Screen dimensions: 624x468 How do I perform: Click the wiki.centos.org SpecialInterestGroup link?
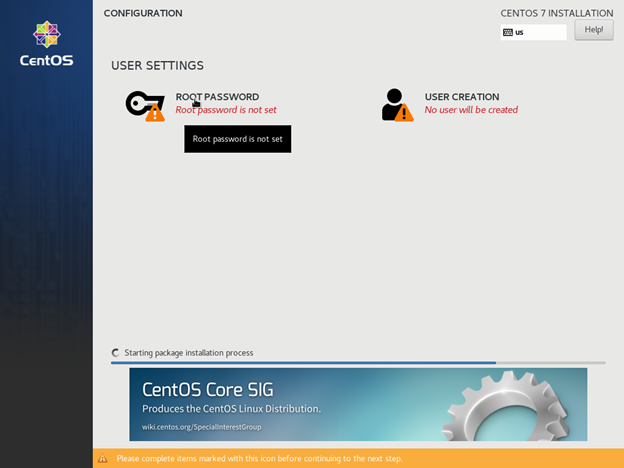pos(203,426)
